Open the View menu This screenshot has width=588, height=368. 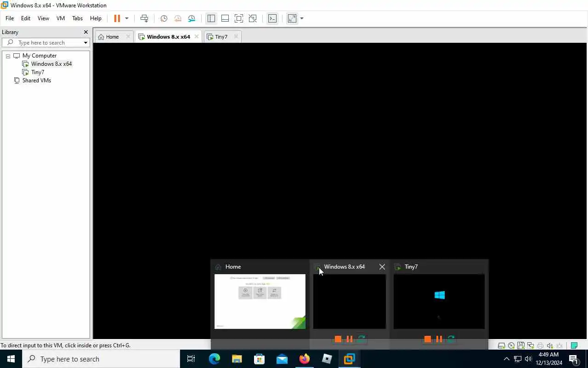43,18
